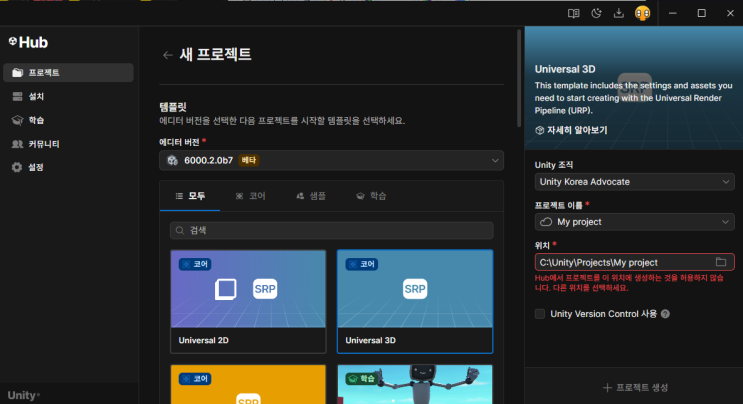This screenshot has height=404, width=743.
Task: Open the 설치 (Installs) sidebar section
Action: click(x=68, y=96)
